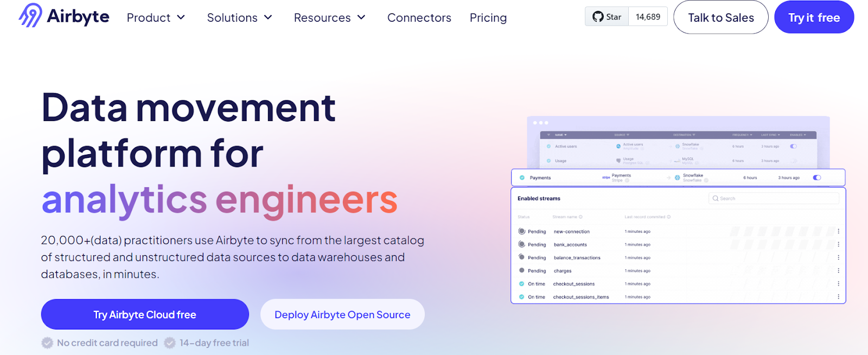The width and height of the screenshot is (868, 355).
Task: Click the checkmark badge beside No credit card required
Action: [x=48, y=343]
